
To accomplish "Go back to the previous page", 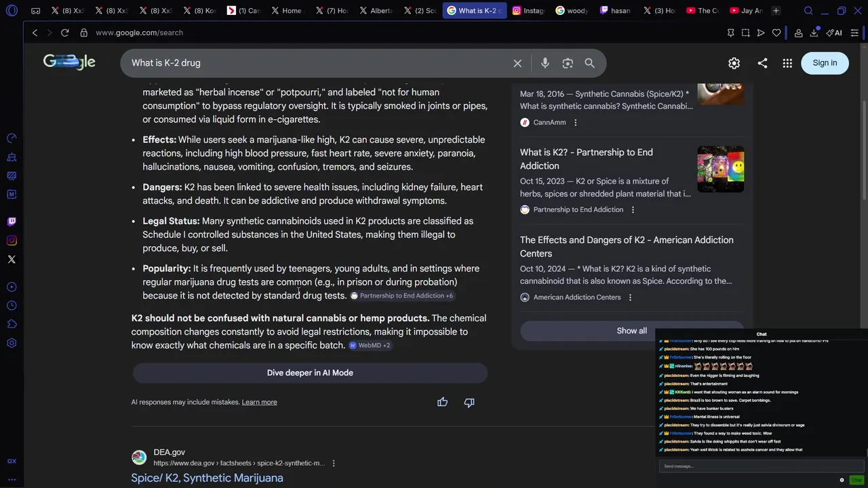I will (x=35, y=33).
